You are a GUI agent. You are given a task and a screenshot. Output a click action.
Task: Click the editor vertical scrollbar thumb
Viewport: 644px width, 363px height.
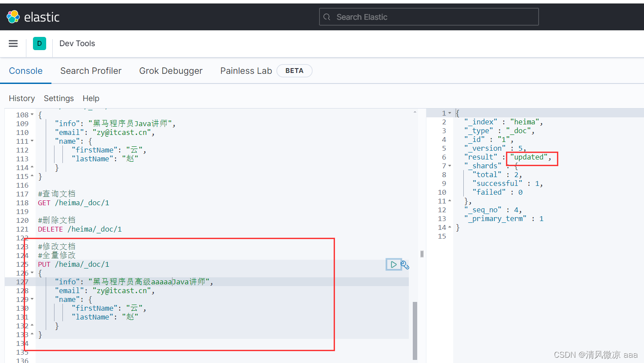415,330
